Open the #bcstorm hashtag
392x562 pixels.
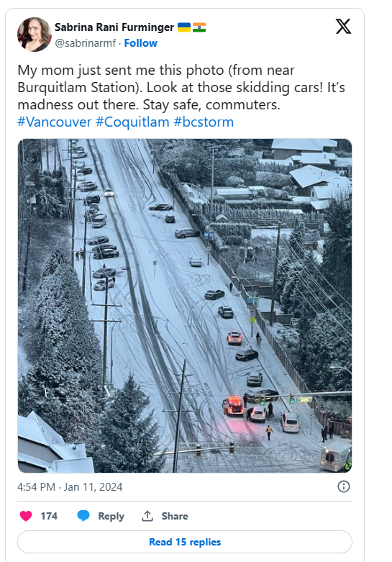click(x=204, y=122)
